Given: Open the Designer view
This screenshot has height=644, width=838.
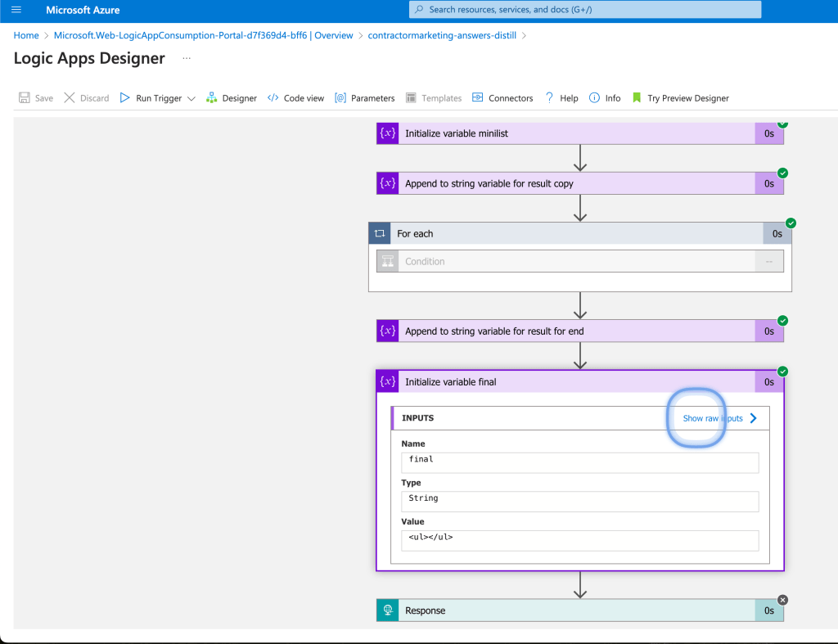Looking at the screenshot, I should pos(240,98).
